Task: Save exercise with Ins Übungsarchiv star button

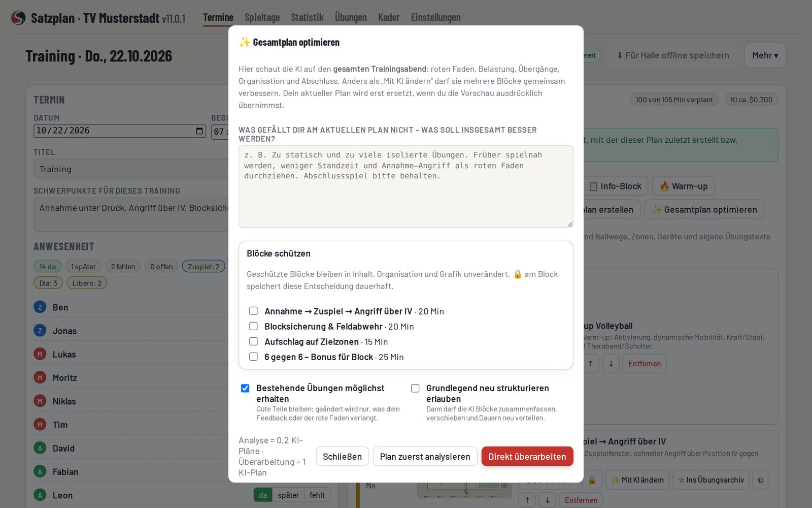Action: point(711,480)
